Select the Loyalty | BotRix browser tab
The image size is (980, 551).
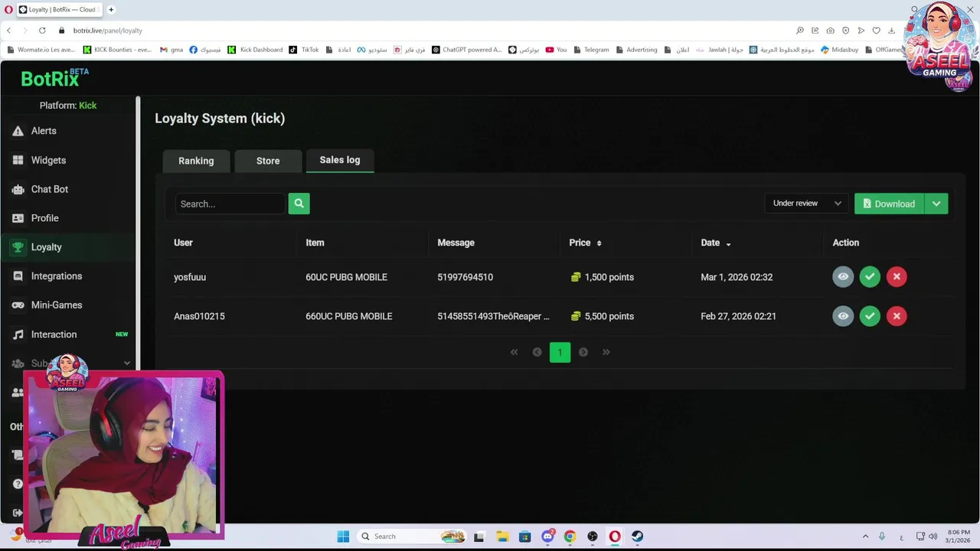pyautogui.click(x=60, y=10)
